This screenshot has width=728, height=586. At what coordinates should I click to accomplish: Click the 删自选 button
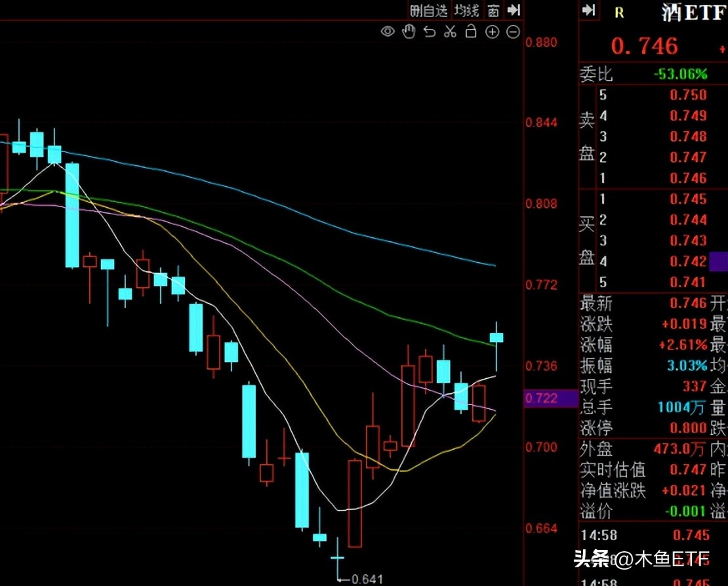[429, 10]
